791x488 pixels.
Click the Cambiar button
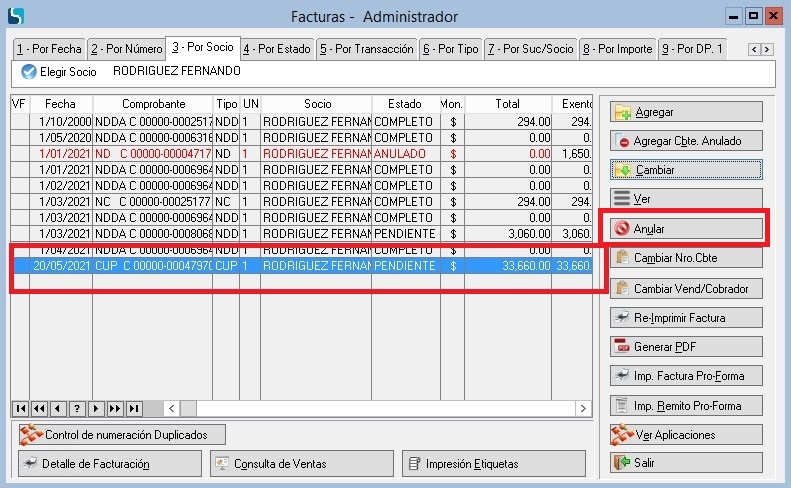point(685,170)
